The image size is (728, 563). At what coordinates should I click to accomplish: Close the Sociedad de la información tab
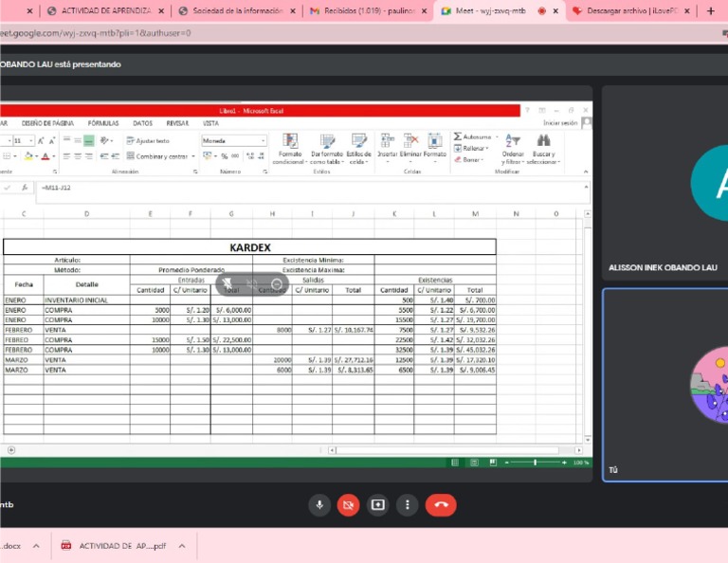(x=293, y=11)
